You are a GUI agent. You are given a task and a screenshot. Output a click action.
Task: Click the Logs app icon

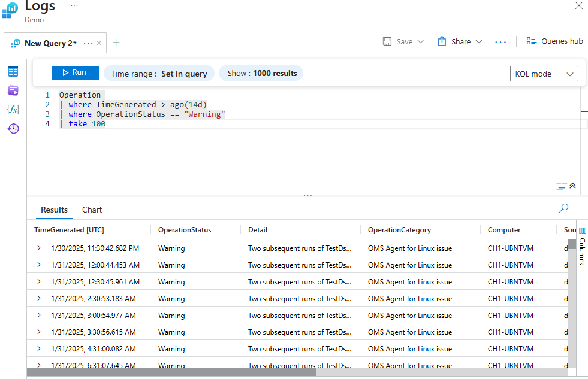(10, 10)
